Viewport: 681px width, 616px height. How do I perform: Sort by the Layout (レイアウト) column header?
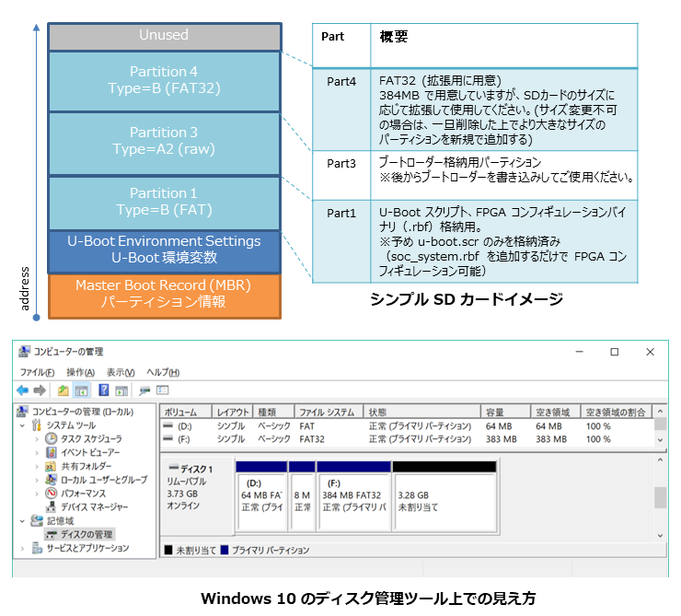[232, 412]
